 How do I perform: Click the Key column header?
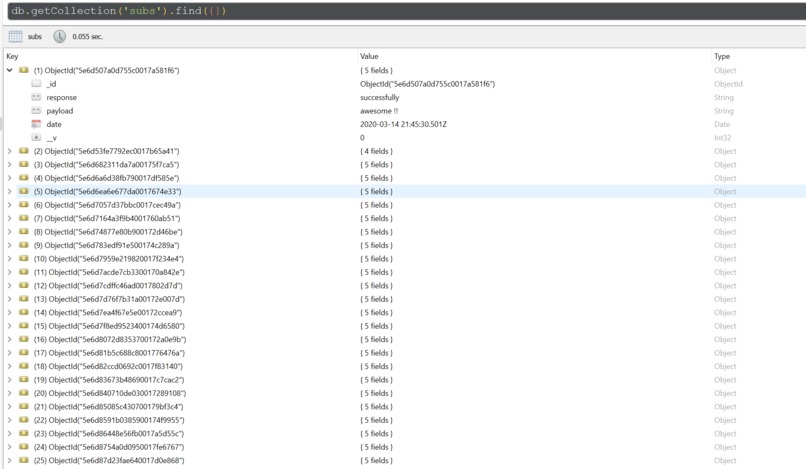[12, 56]
